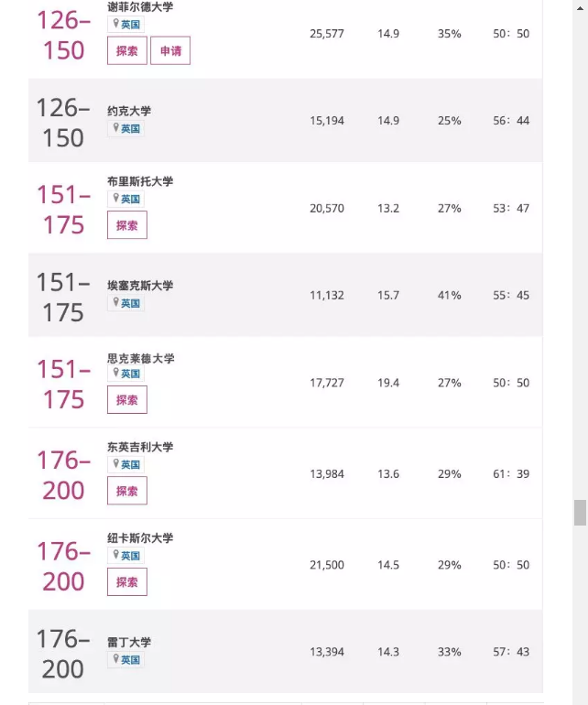This screenshot has height=705, width=588.
Task: Open the 雷丁大学 university link
Action: coord(129,642)
